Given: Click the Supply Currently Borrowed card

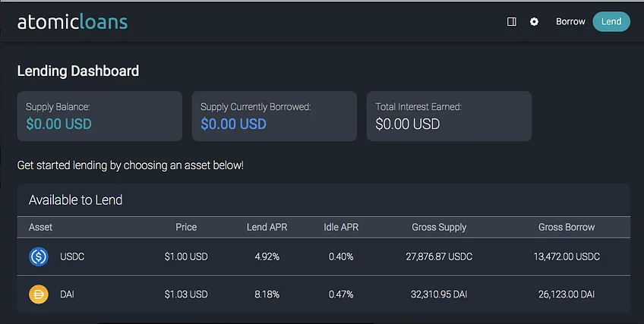Looking at the screenshot, I should pos(274,116).
